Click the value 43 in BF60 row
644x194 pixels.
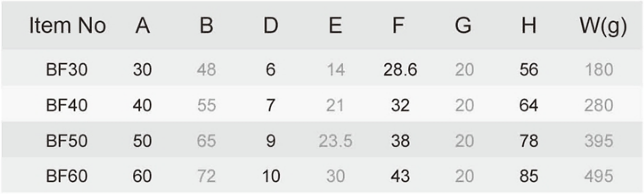click(x=400, y=176)
